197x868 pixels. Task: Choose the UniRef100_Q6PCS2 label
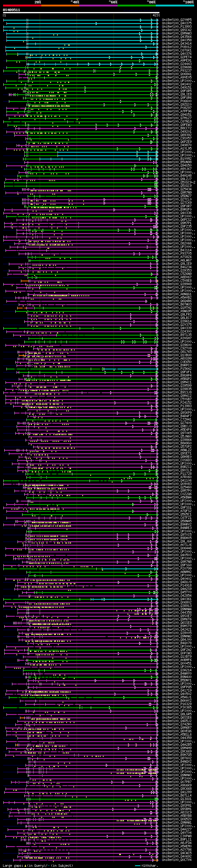(x=177, y=220)
